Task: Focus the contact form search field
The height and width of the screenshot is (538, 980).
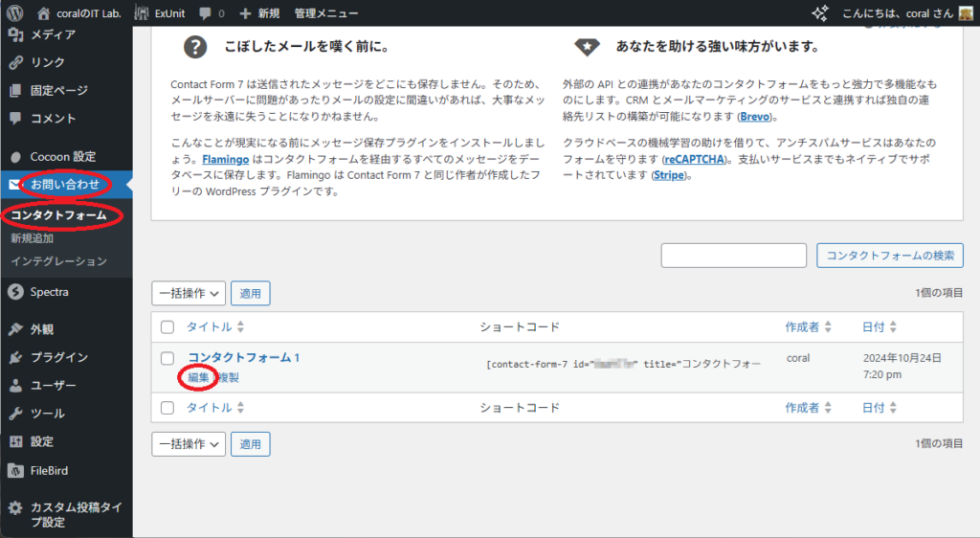Action: pyautogui.click(x=734, y=256)
